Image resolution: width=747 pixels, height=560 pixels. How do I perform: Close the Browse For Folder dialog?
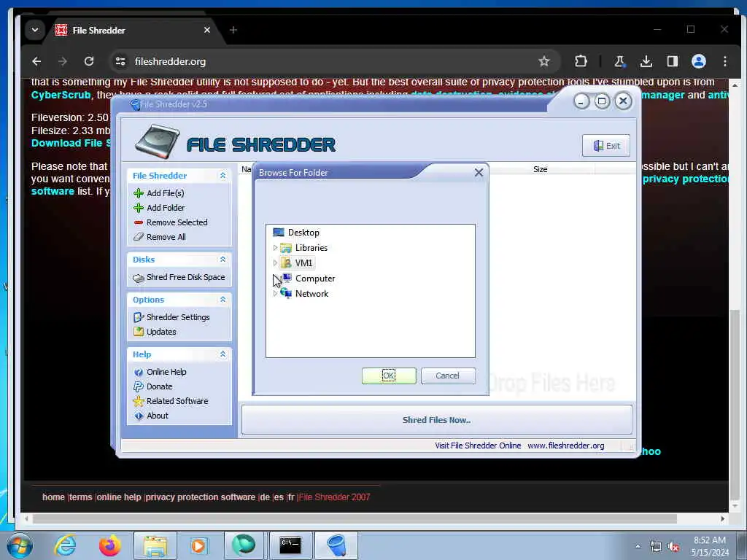point(479,173)
